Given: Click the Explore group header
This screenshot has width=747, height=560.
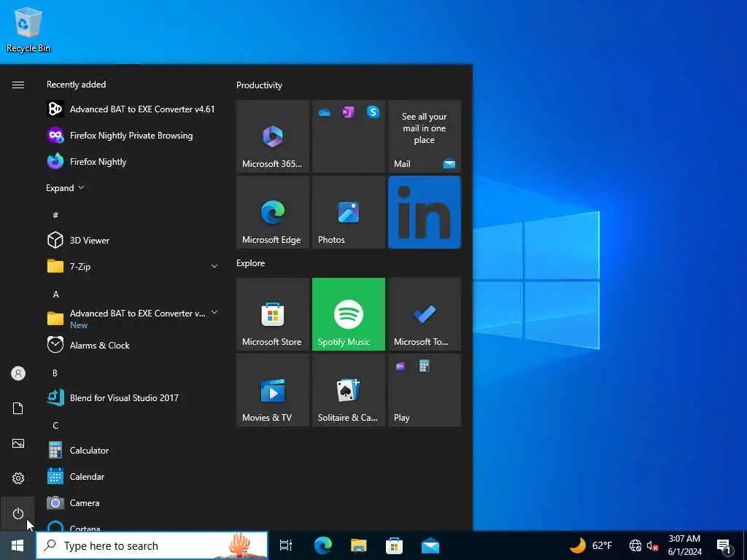Looking at the screenshot, I should (251, 262).
